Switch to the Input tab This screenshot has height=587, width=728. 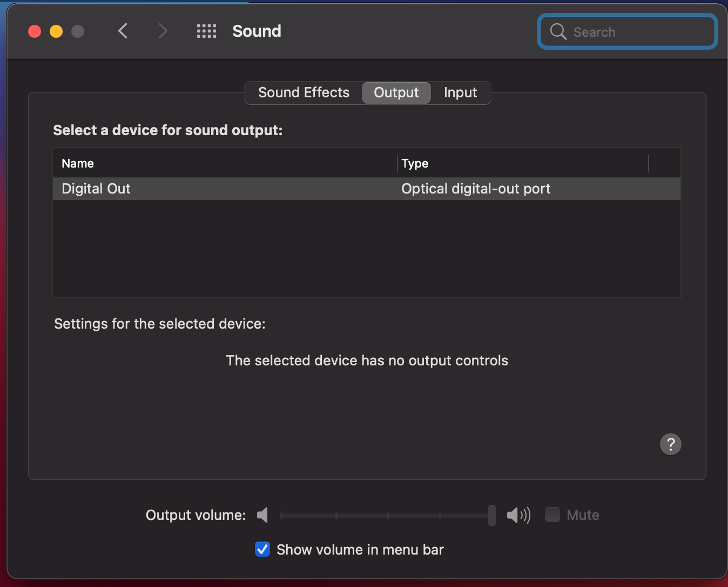(x=460, y=92)
